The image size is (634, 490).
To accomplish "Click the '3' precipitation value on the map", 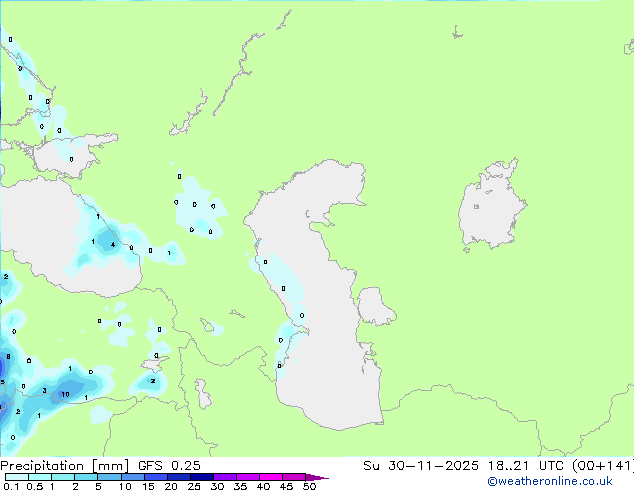I will coord(44,391).
